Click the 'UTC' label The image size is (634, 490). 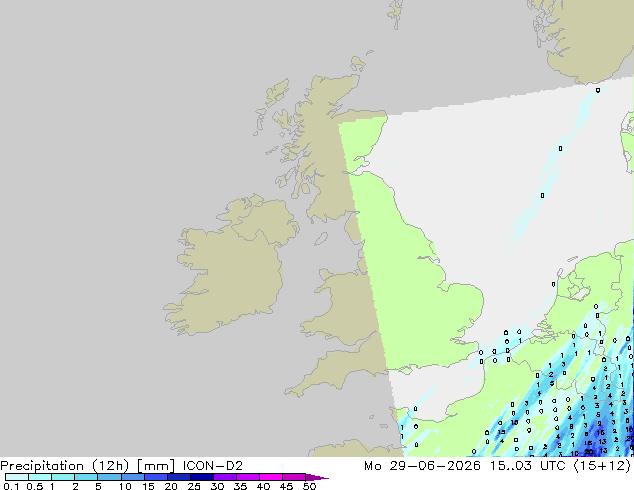[x=553, y=466]
